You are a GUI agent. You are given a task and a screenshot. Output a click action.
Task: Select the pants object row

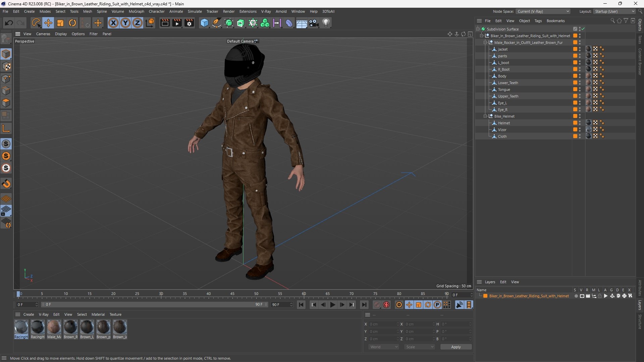(524, 56)
